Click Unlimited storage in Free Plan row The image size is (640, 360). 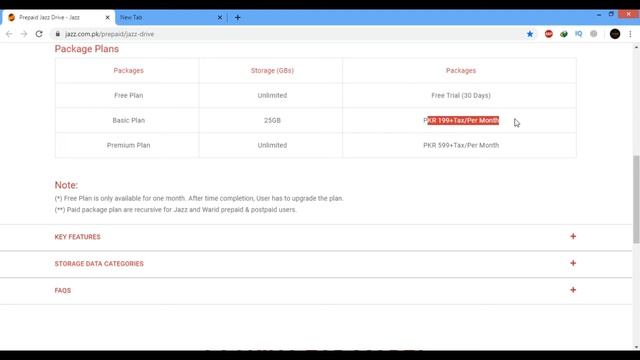(272, 96)
